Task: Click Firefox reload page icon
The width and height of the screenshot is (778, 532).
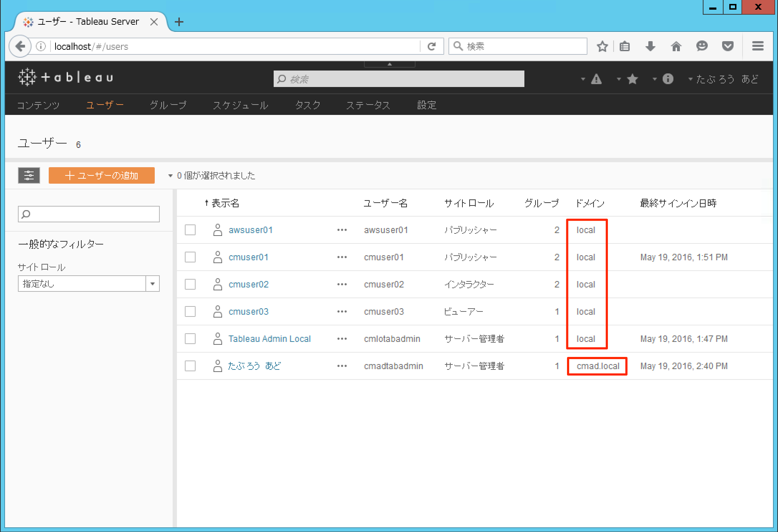Action: click(x=432, y=47)
